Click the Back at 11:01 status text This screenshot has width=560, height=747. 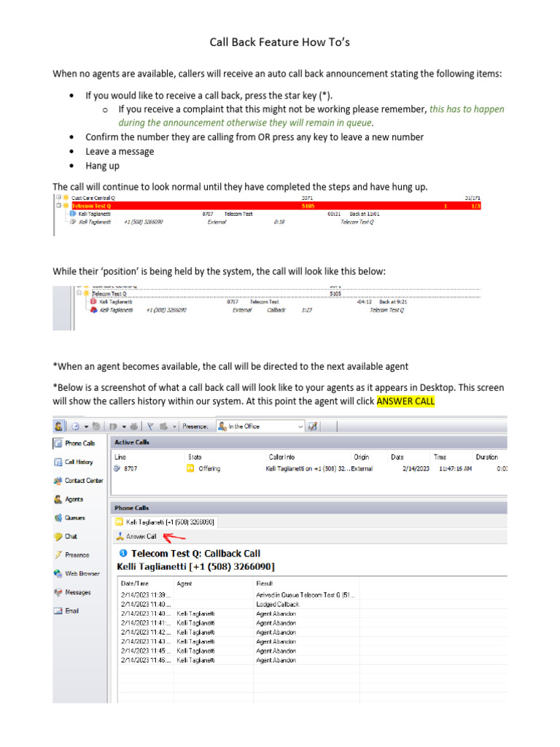pyautogui.click(x=365, y=214)
